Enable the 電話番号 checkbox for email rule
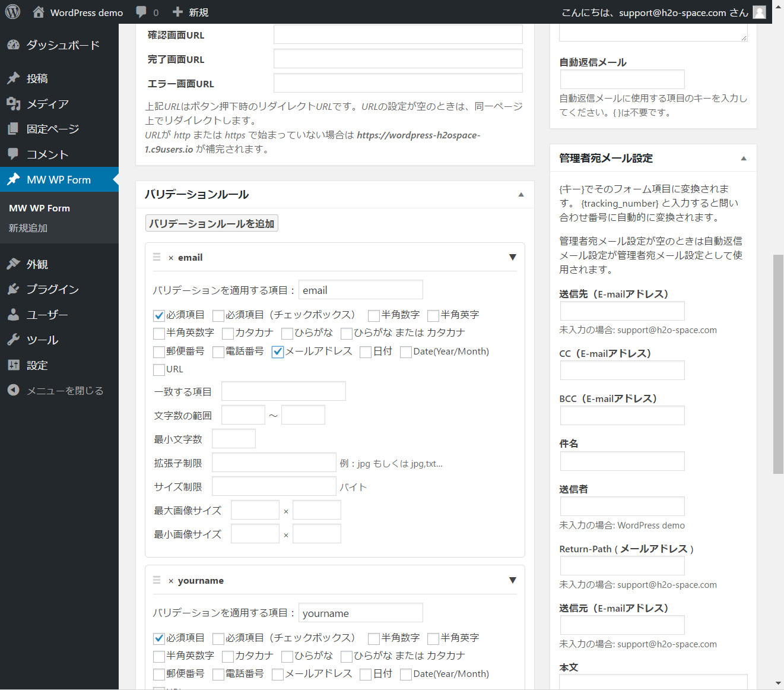Image resolution: width=784 pixels, height=690 pixels. (x=218, y=352)
